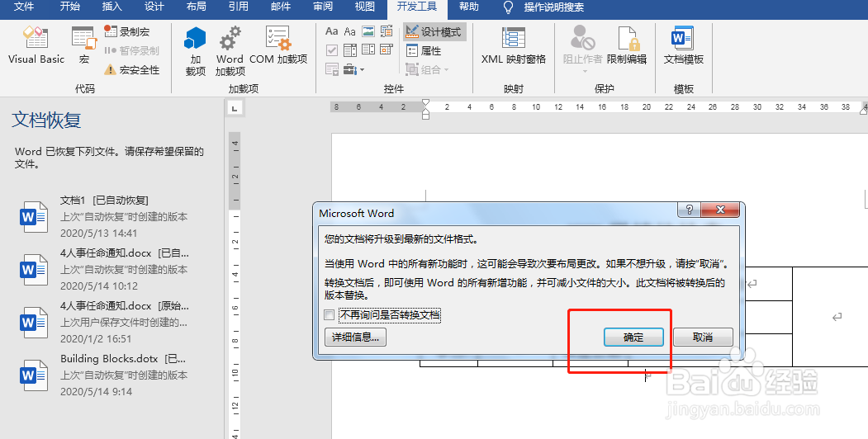The image size is (868, 439).
Task: Check 'Do not ask again' (不再询问是否转换文档)
Action: (x=330, y=315)
